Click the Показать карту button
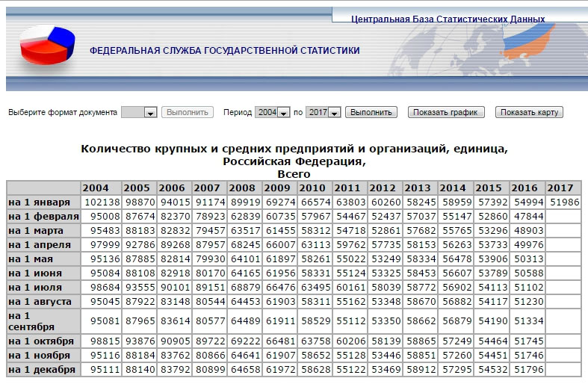588x384 pixels. (529, 112)
